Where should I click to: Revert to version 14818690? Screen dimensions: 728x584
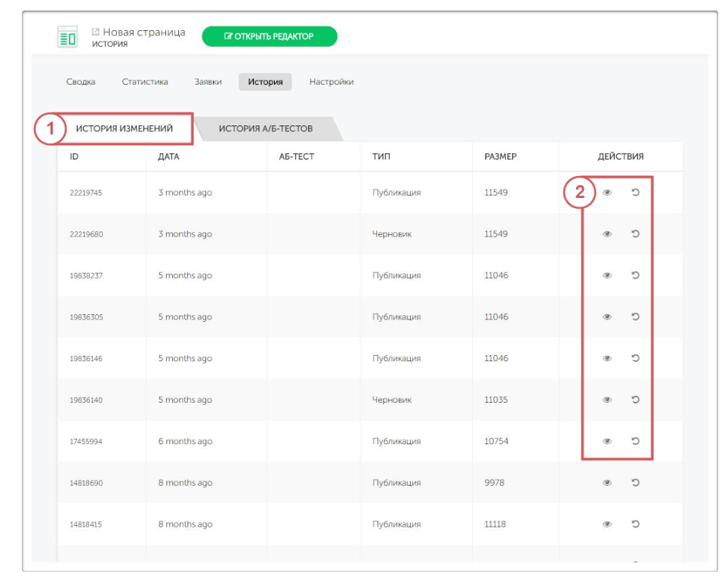[635, 483]
